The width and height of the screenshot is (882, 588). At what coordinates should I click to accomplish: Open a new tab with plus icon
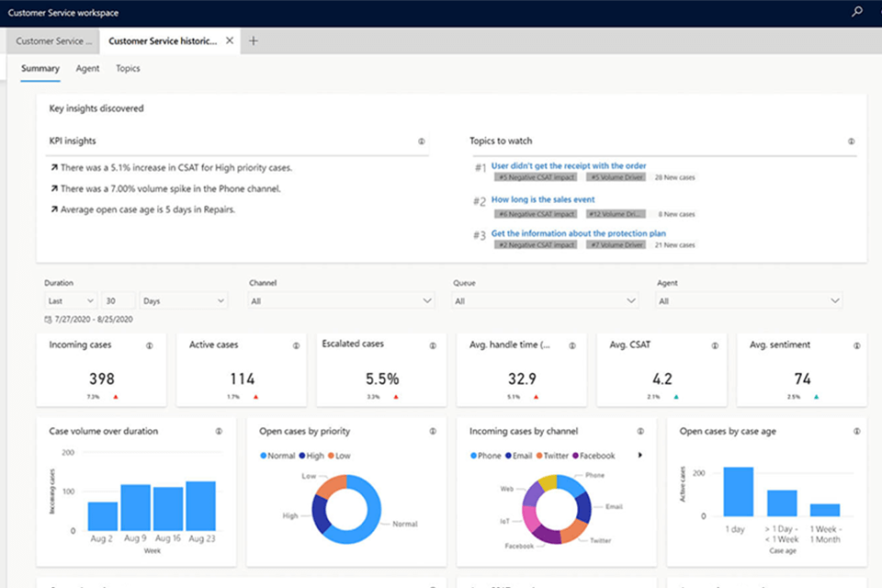click(x=254, y=40)
